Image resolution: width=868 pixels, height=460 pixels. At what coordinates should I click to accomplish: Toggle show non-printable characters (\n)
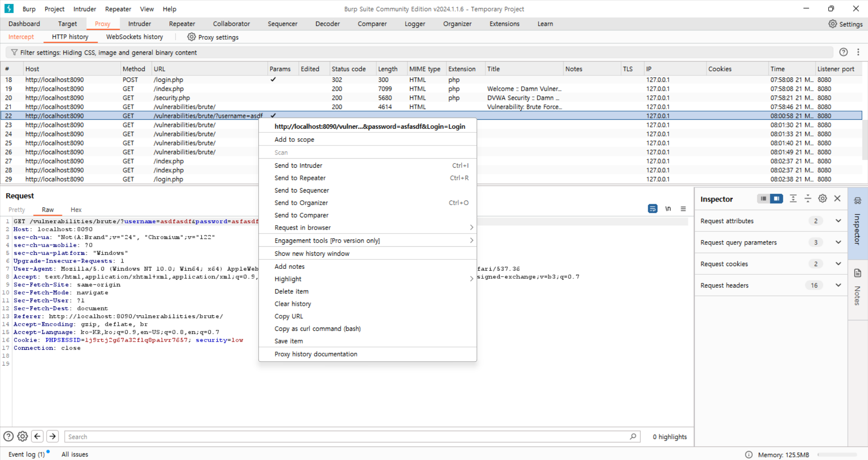[668, 209]
